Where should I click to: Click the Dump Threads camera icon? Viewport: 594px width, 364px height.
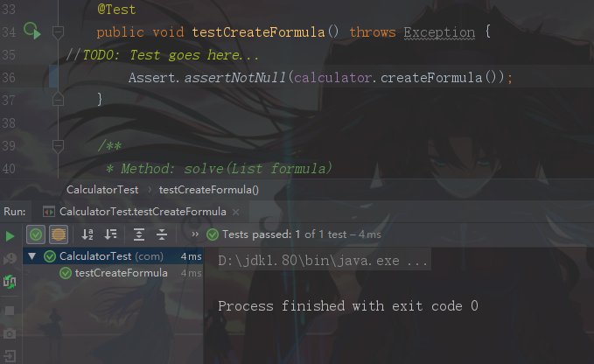click(10, 333)
